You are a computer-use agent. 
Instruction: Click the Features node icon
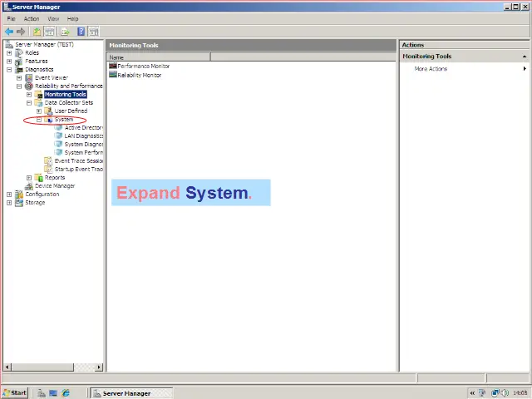click(x=19, y=61)
